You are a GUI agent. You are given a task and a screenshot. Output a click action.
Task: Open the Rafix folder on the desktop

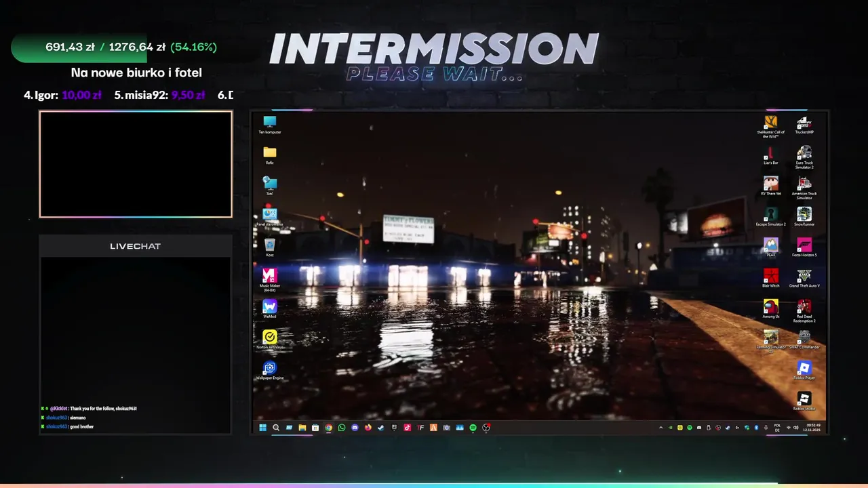(270, 155)
